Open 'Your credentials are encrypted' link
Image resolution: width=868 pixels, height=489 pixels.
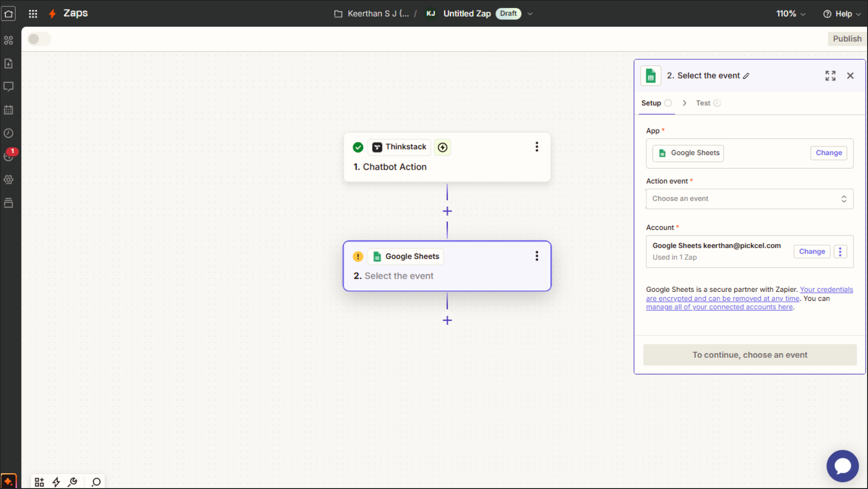[749, 294]
